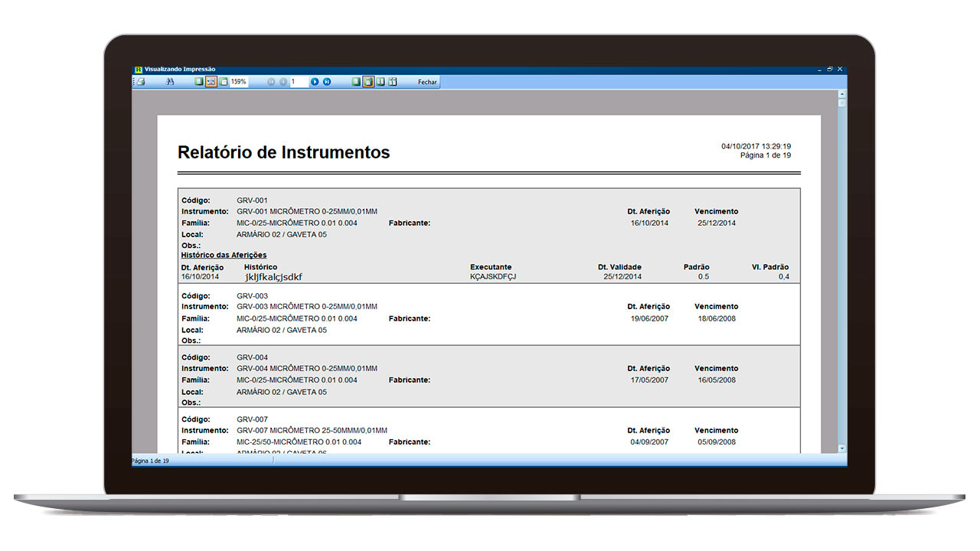
Task: Click the vencimento date '16/05/2008'
Action: (717, 380)
